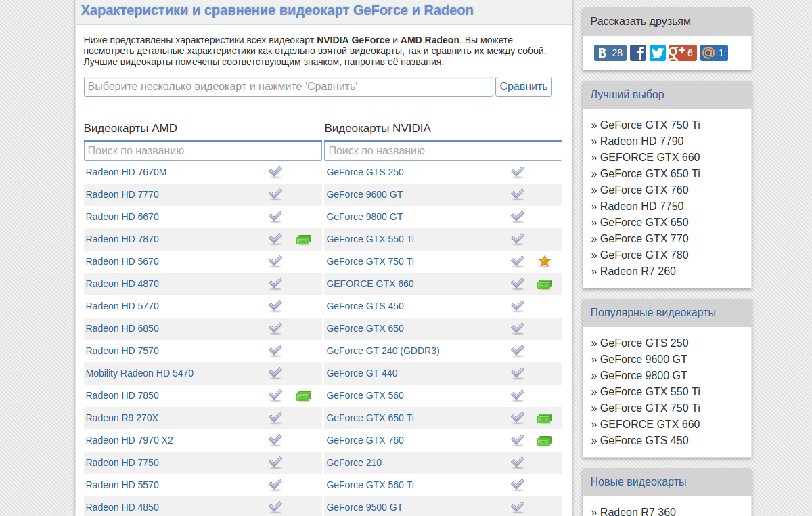Tick compare checkmark for Mobility Radeon HD 5470
Screen dimensions: 812x516
point(275,373)
